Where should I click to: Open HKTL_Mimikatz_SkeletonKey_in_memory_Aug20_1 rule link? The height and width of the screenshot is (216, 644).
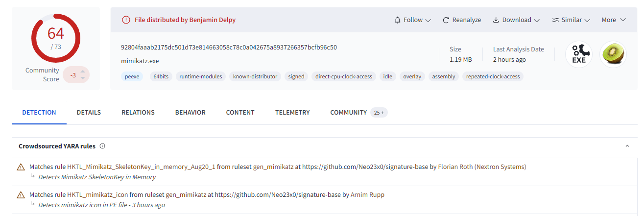pos(141,167)
